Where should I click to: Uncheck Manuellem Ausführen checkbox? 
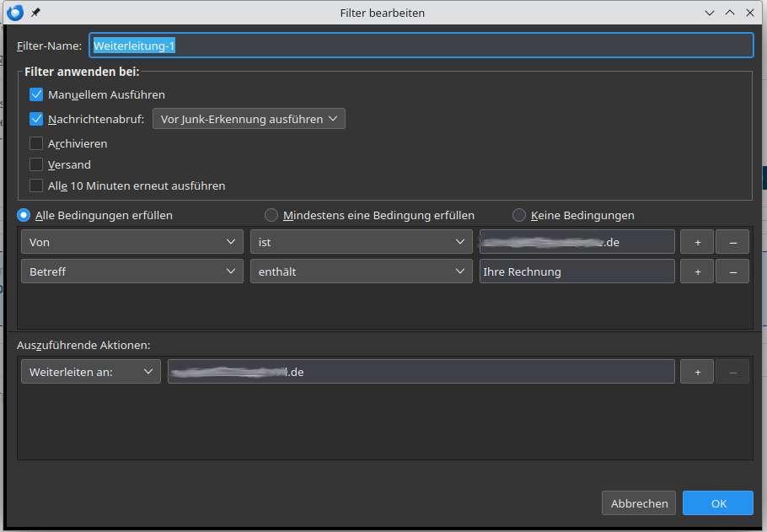(x=36, y=94)
